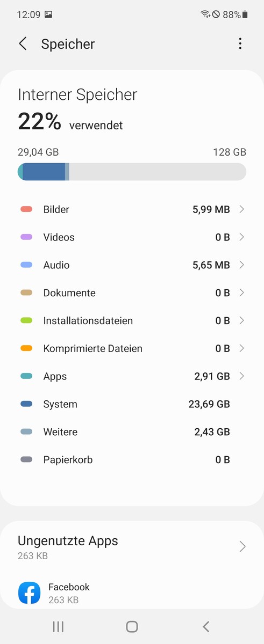Screen dimensions: 264x644
Task: Open Komprimierte Dateien entry
Action: click(x=132, y=349)
